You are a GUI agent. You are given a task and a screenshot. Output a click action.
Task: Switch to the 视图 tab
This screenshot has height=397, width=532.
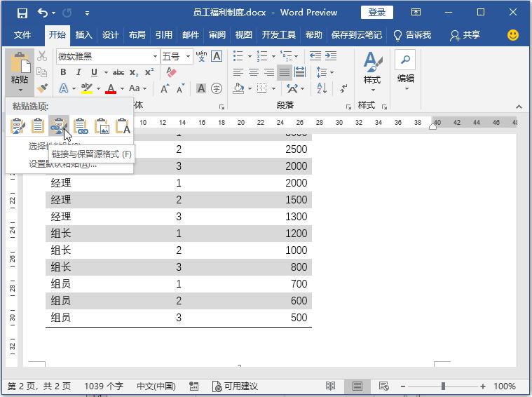244,34
